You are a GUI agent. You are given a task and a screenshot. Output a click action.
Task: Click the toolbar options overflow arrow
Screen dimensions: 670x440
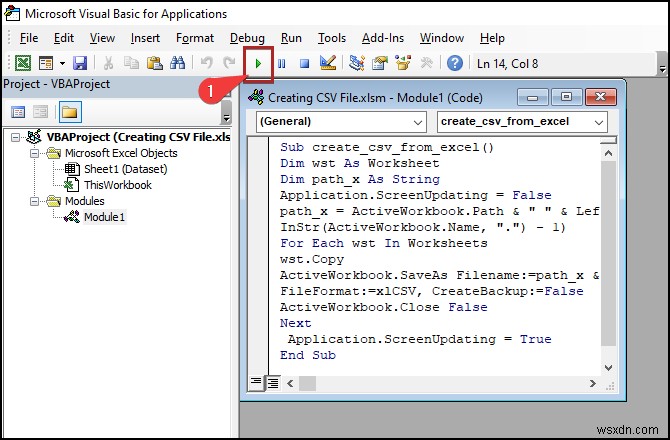[662, 68]
